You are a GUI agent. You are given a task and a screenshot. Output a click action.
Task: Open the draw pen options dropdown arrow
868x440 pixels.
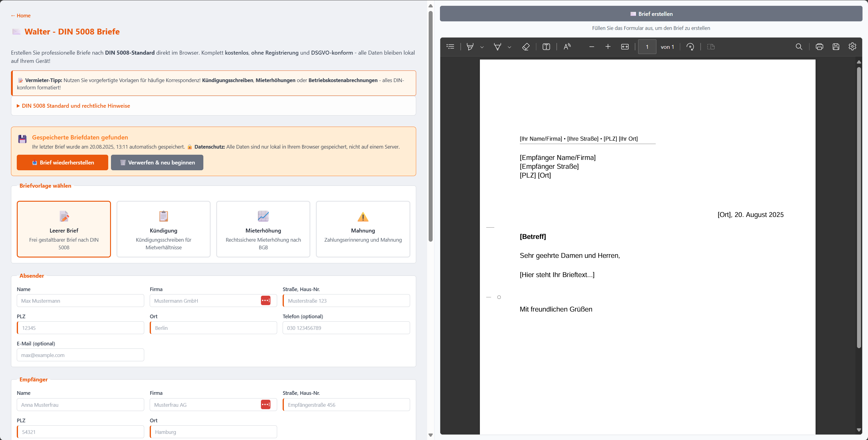509,47
